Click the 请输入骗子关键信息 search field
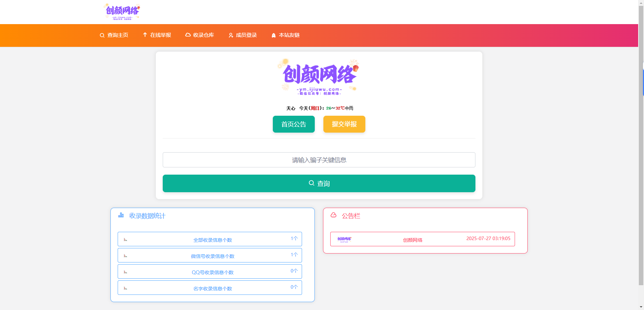 (319, 160)
